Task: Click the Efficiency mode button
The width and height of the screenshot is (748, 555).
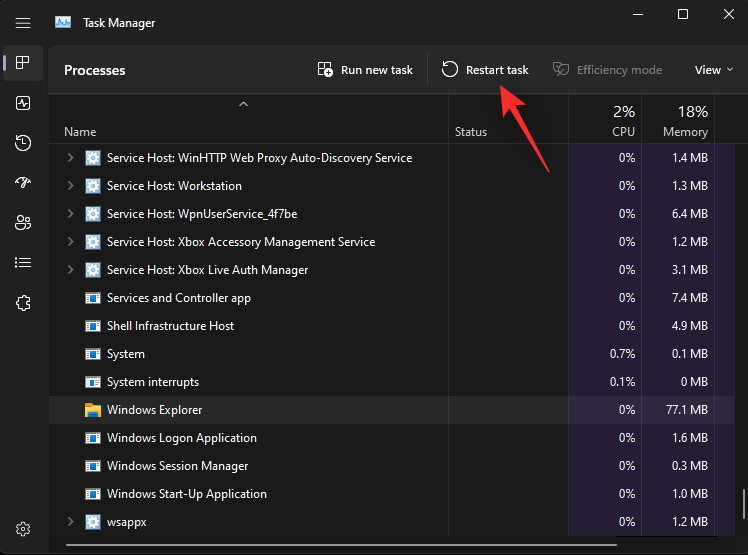Action: click(x=607, y=70)
